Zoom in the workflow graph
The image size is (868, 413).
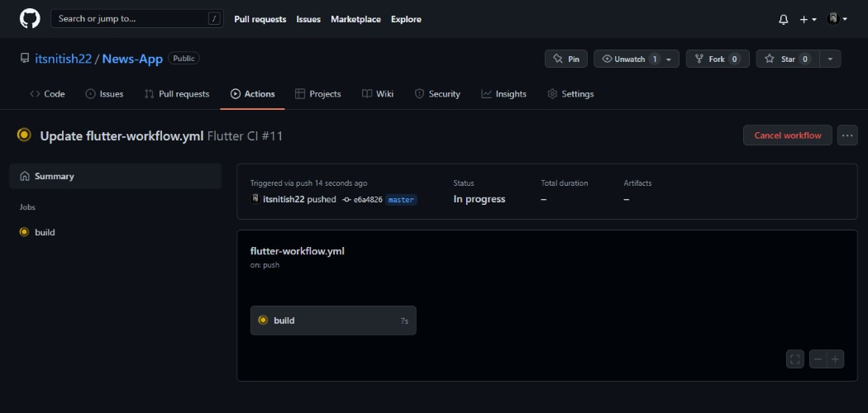click(835, 359)
